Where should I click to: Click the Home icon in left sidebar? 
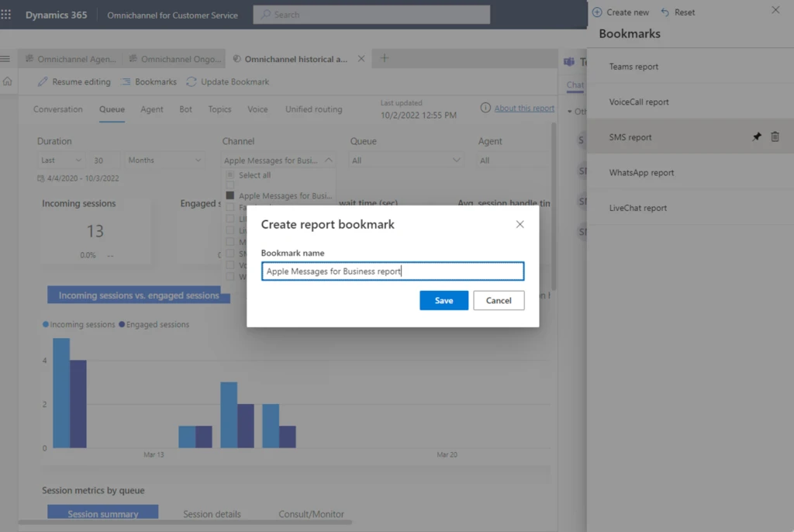coord(8,81)
